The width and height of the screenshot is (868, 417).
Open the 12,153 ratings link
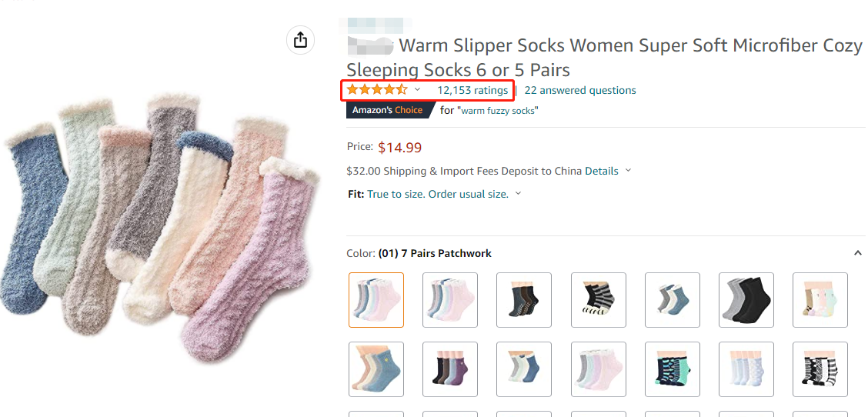tap(472, 90)
